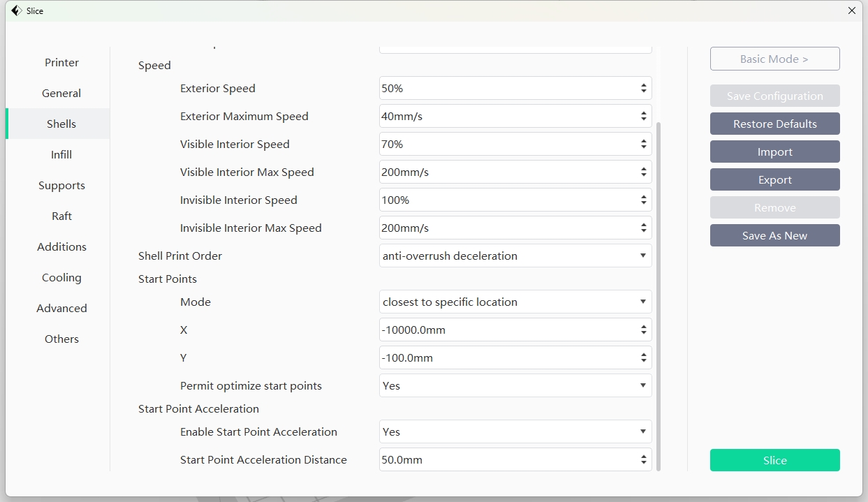The height and width of the screenshot is (502, 868).
Task: Select the Cooling tab
Action: pyautogui.click(x=61, y=277)
